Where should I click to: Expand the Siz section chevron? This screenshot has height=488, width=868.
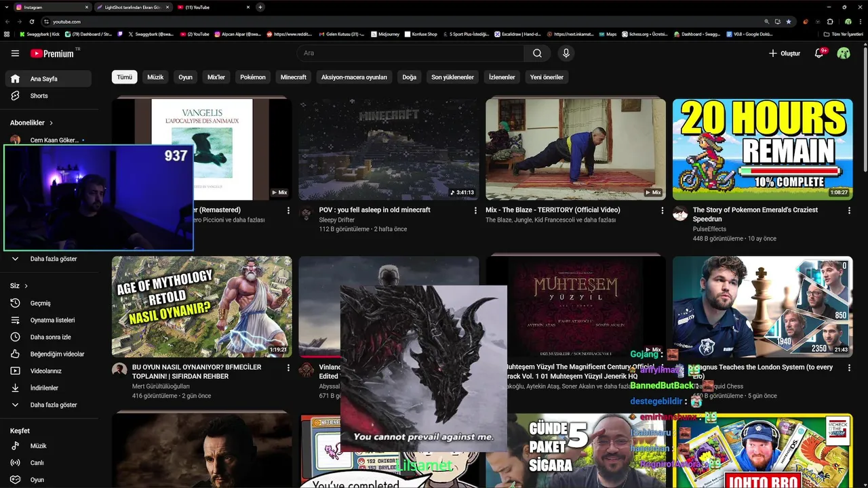coord(26,286)
